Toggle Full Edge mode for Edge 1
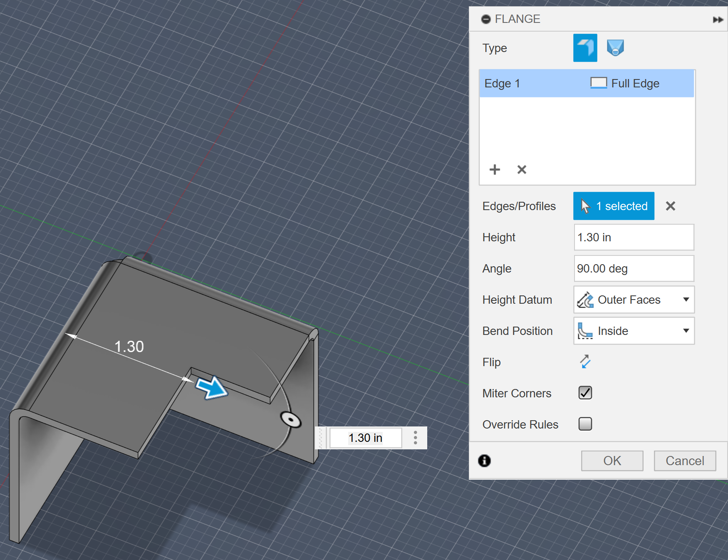 (x=598, y=83)
